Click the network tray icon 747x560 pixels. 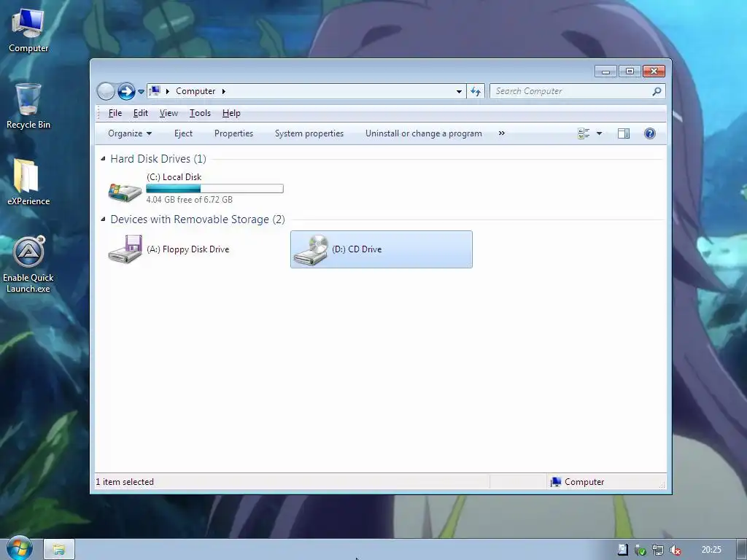pyautogui.click(x=658, y=550)
